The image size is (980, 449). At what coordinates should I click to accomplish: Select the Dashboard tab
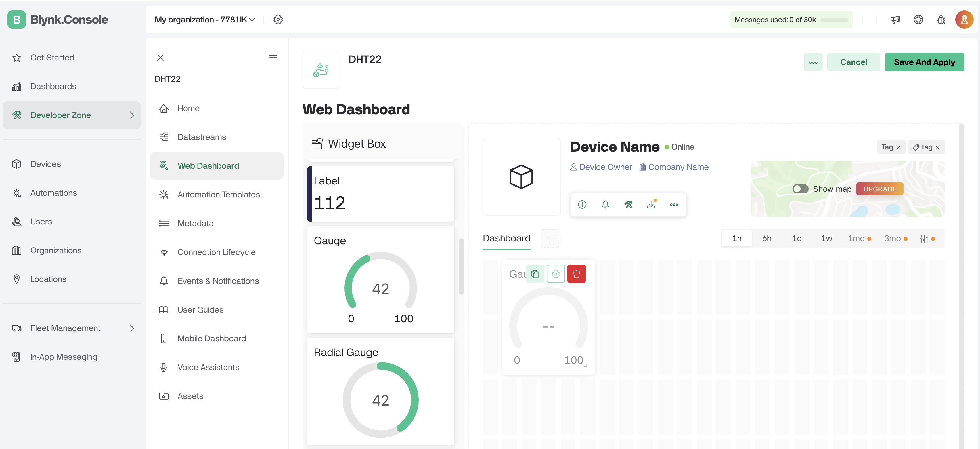[x=506, y=239]
